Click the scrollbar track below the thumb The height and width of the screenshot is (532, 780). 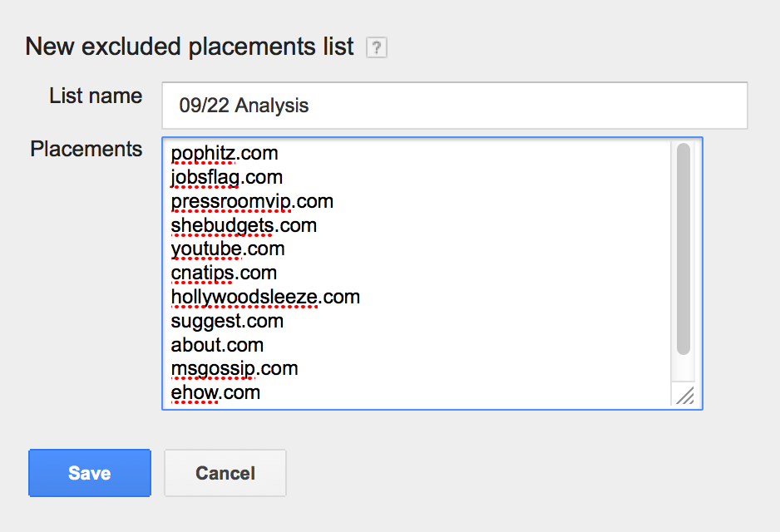[x=684, y=369]
